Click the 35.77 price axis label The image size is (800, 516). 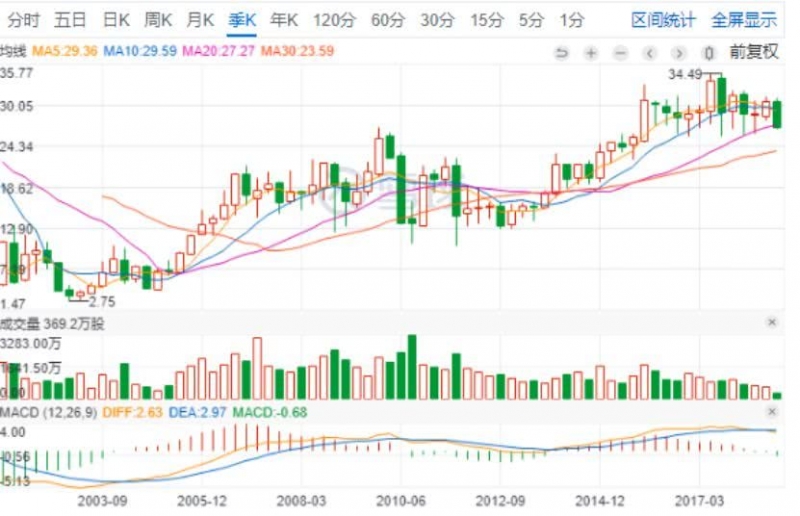16,73
